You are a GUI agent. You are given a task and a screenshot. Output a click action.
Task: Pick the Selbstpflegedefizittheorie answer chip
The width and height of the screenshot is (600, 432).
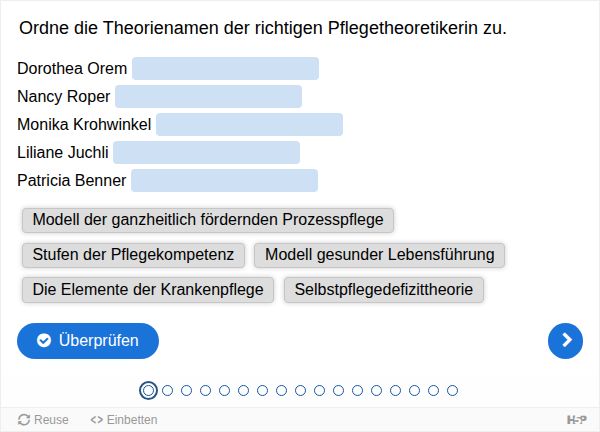point(384,290)
